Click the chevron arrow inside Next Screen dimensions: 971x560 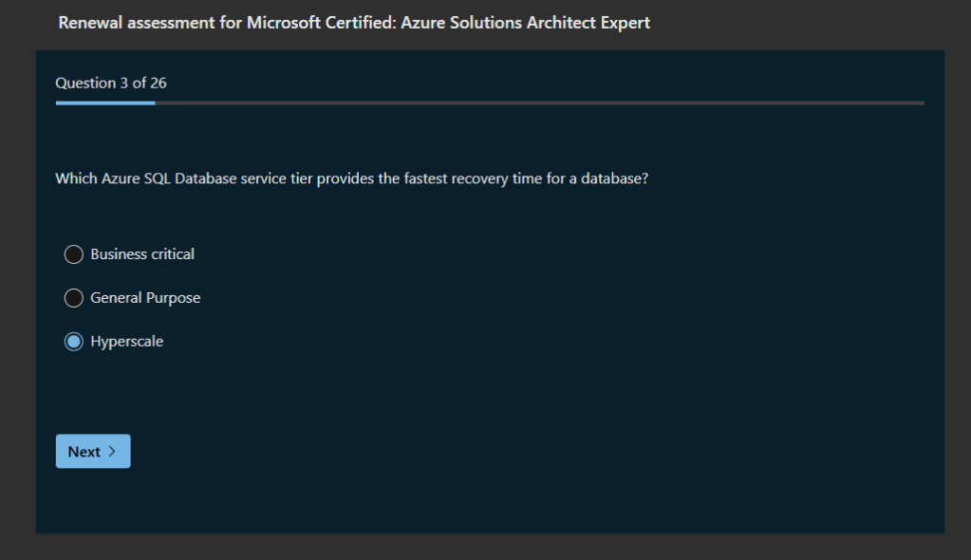pos(112,452)
